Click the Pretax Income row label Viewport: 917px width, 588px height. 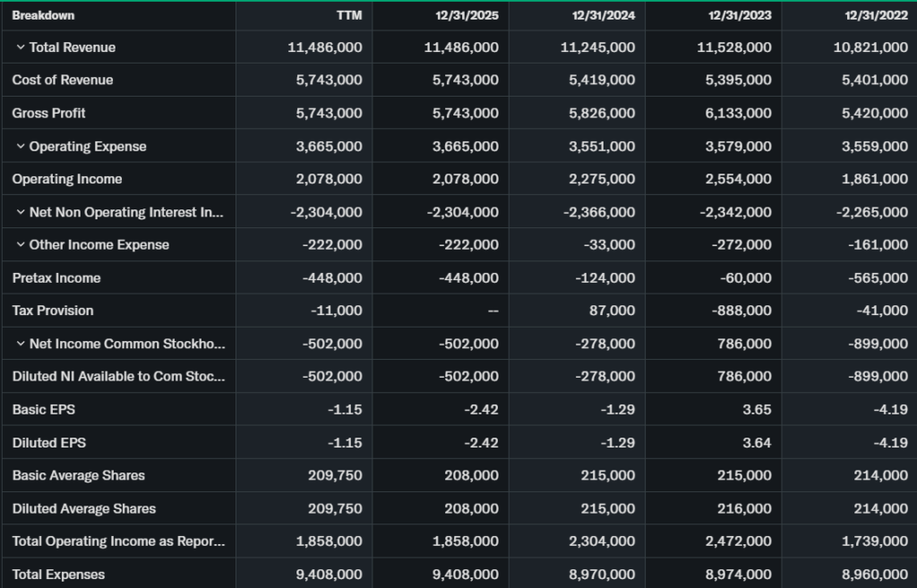[56, 278]
